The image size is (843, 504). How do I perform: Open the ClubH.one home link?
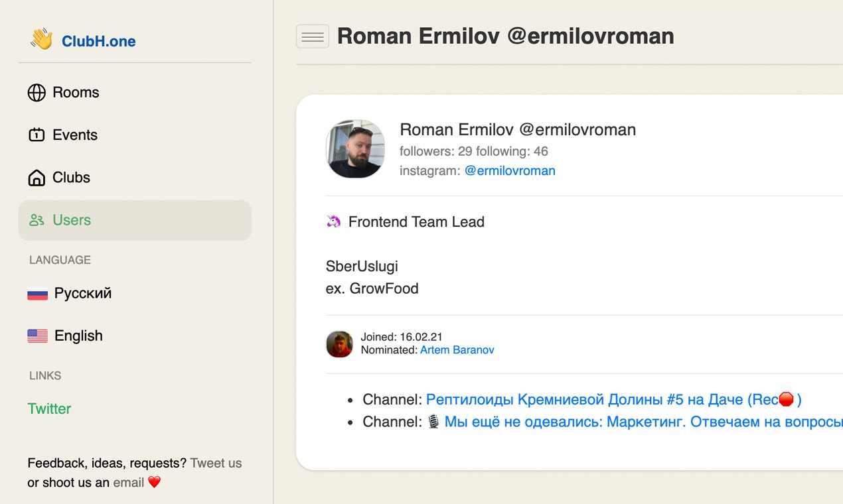pyautogui.click(x=98, y=41)
